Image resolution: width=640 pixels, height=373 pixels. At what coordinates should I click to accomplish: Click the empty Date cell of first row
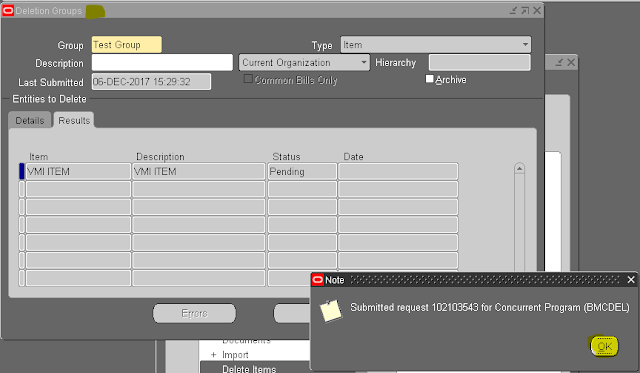(x=398, y=171)
